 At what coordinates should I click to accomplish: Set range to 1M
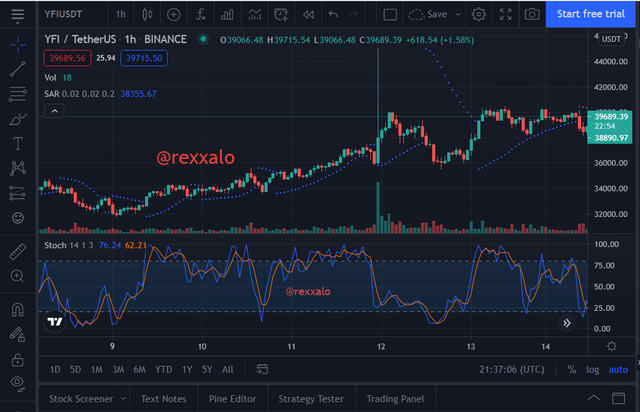click(x=96, y=370)
